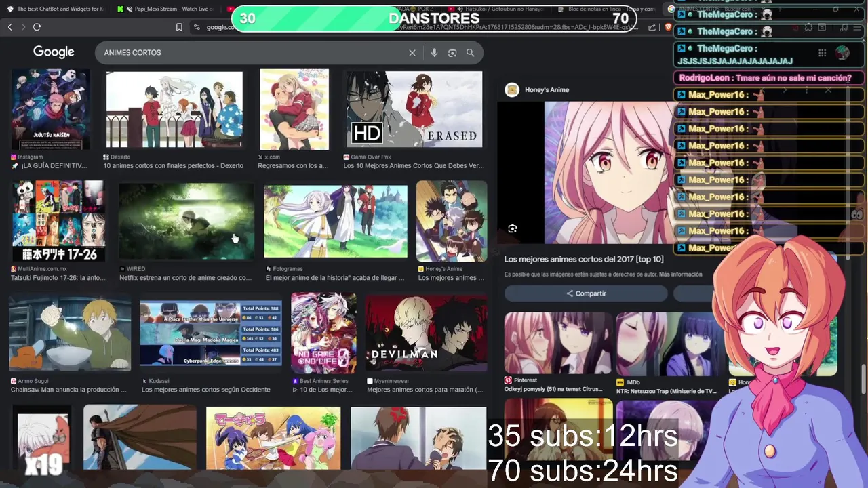Open the Brave shields icon in address bar

pos(668,27)
